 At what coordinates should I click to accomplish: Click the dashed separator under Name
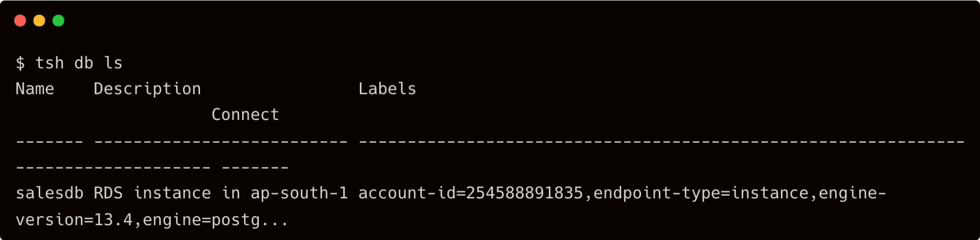(50, 142)
